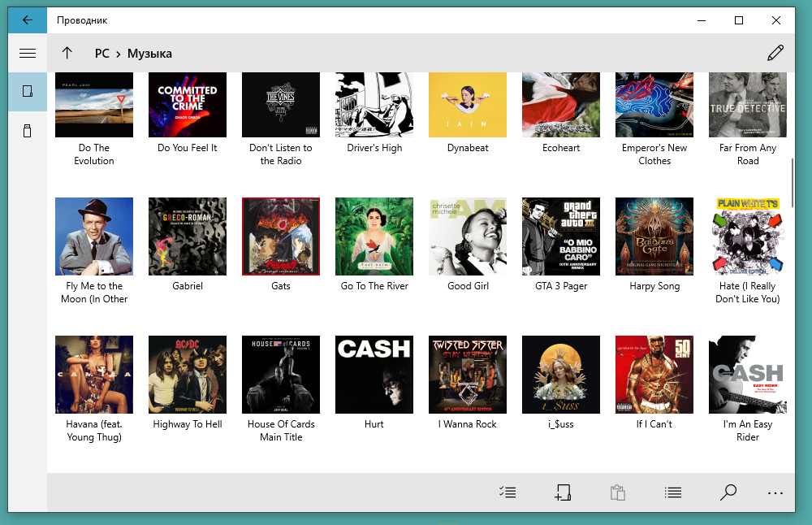
Task: Select the Harpy Song cover
Action: pos(654,236)
